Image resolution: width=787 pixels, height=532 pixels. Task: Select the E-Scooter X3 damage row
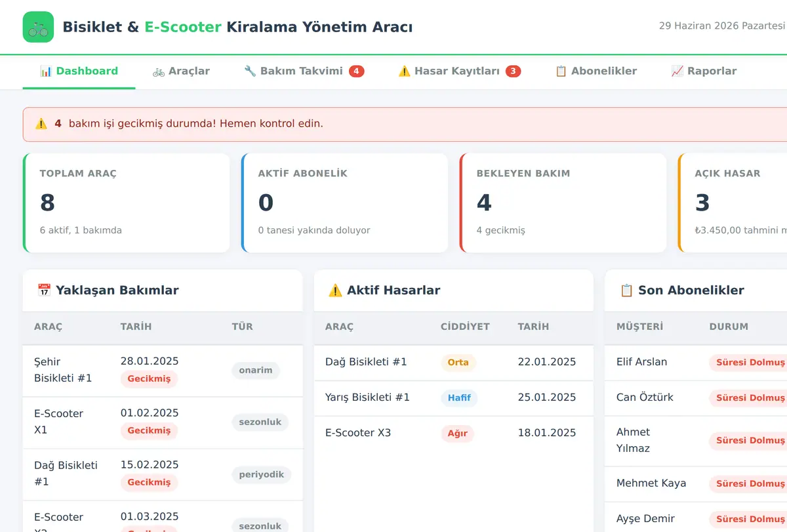click(x=454, y=433)
